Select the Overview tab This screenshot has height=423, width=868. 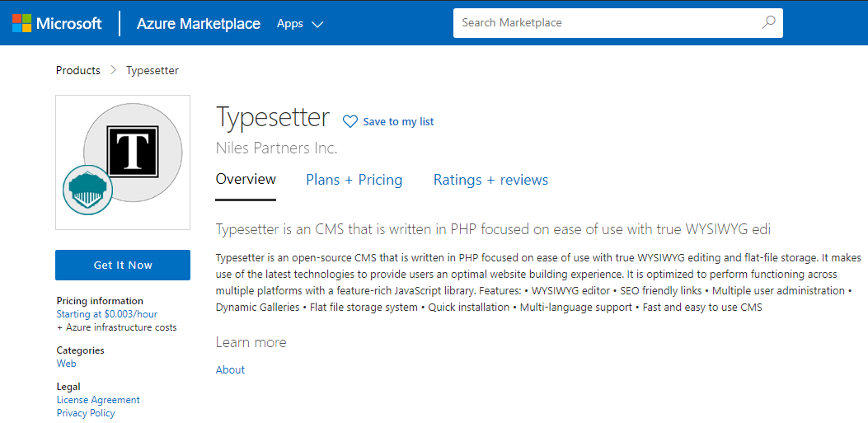pyautogui.click(x=246, y=180)
